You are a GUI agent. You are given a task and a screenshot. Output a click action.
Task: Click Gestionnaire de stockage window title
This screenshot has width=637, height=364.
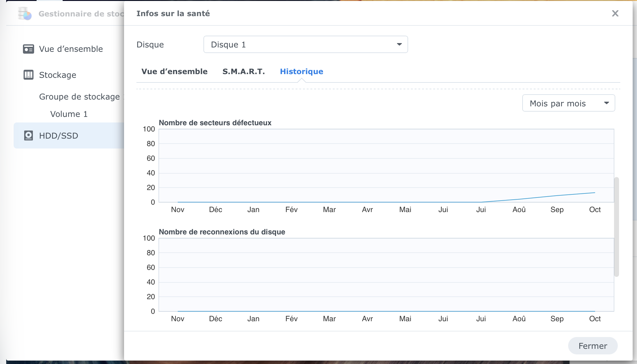pos(81,14)
